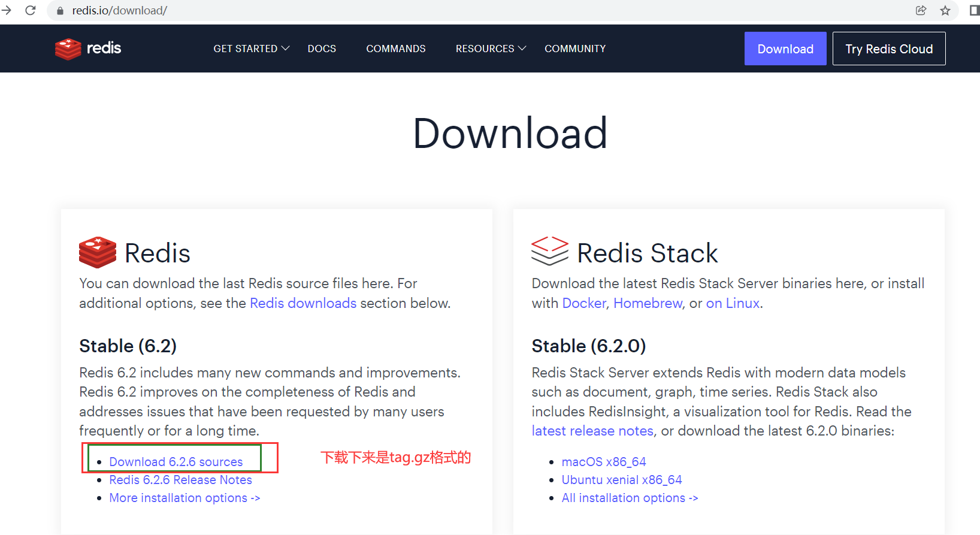Viewport: 980px width, 535px height.
Task: Click the blue Download button
Action: pos(785,49)
